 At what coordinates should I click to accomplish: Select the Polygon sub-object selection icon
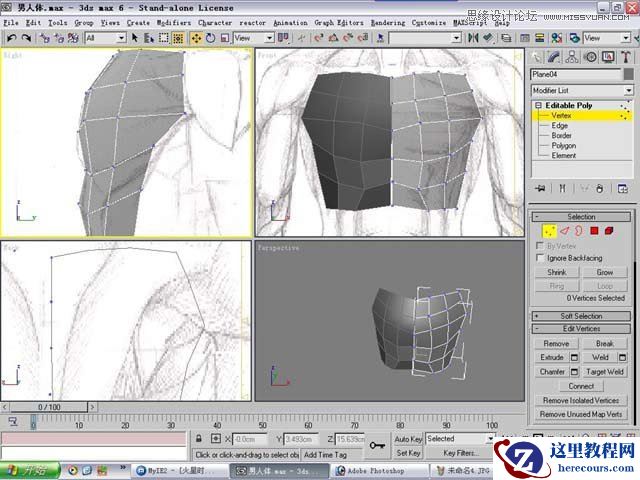594,230
